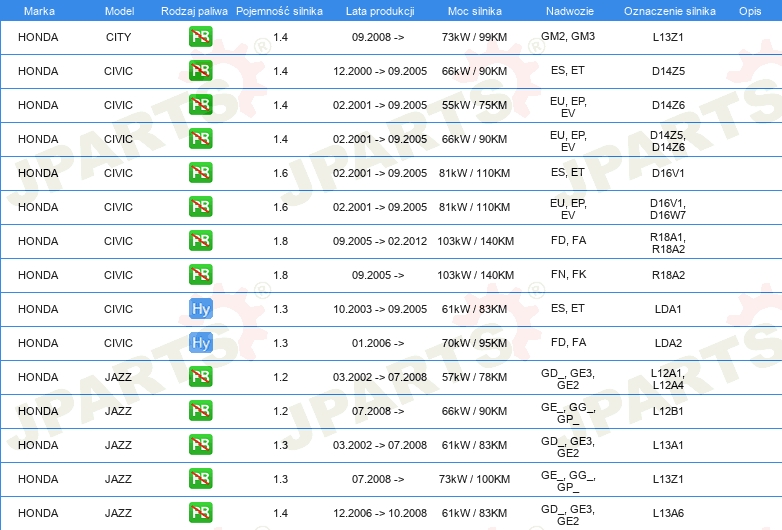Select the L12A1, L12A4 engine cell
This screenshot has width=782, height=530.
click(x=668, y=379)
